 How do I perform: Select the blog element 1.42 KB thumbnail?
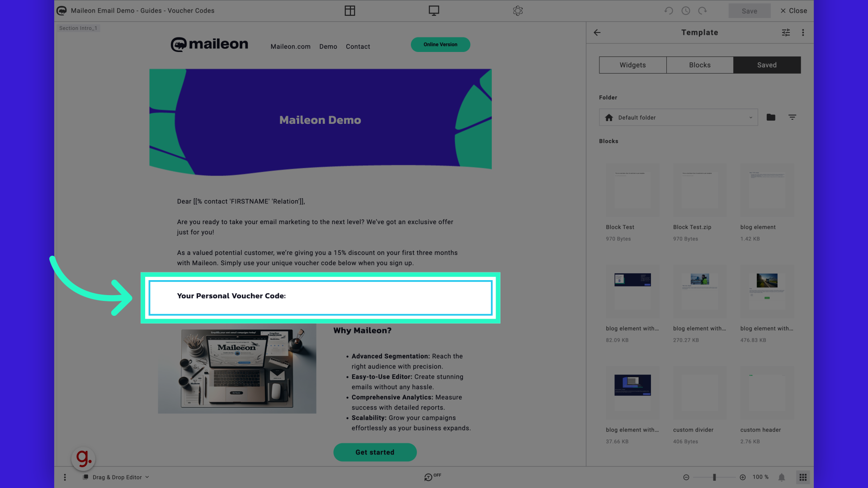[x=767, y=190]
